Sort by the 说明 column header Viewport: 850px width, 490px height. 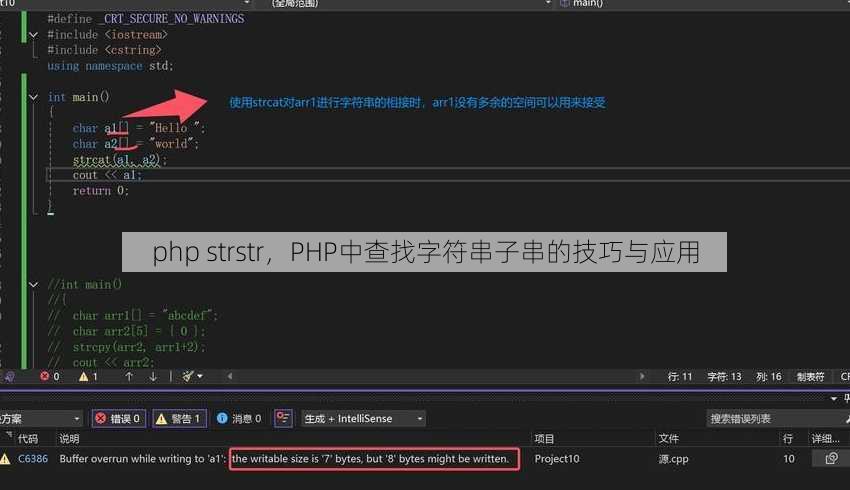click(x=69, y=439)
